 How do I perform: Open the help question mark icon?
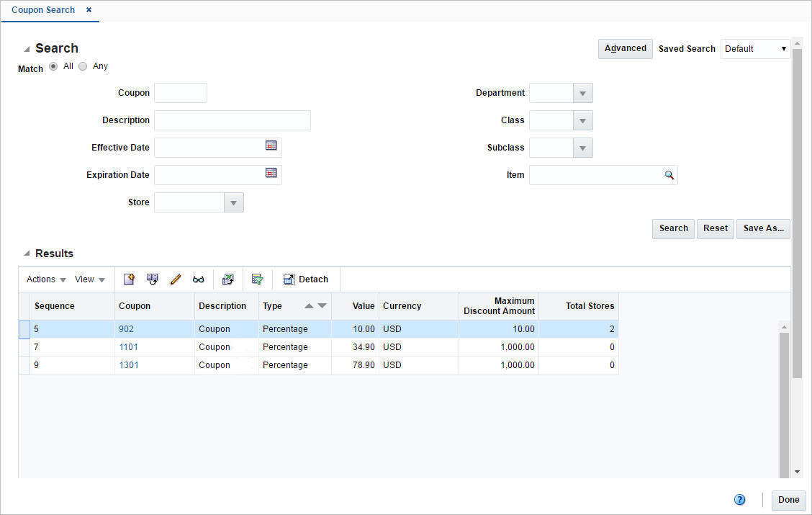[739, 499]
